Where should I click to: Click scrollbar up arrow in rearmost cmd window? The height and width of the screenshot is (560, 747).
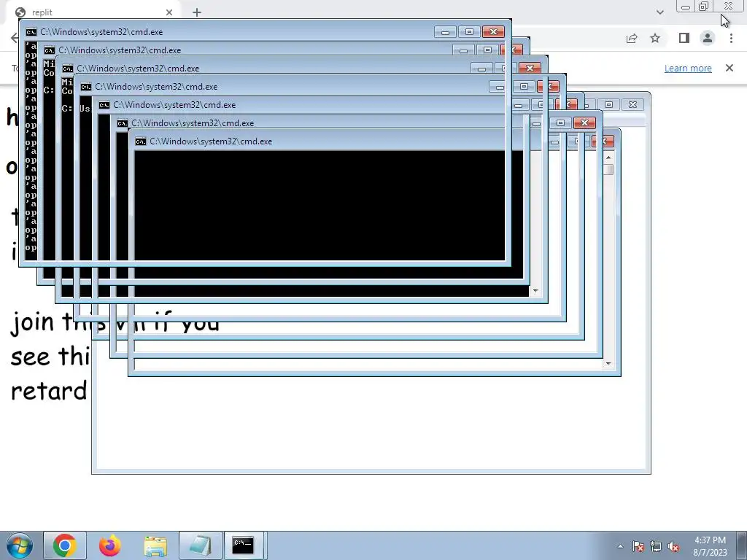pos(608,157)
